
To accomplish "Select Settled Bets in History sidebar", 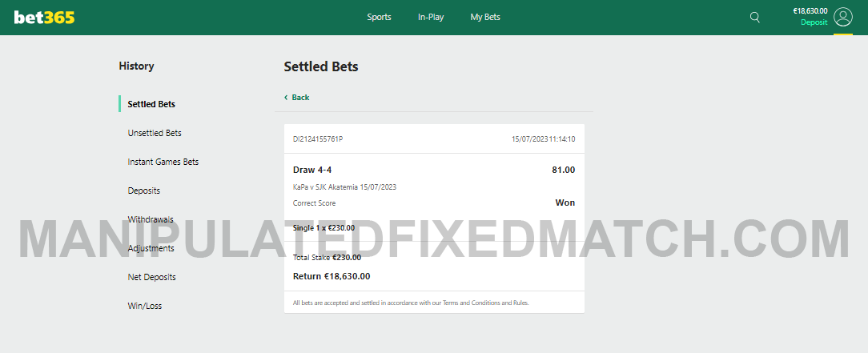I will pos(151,104).
